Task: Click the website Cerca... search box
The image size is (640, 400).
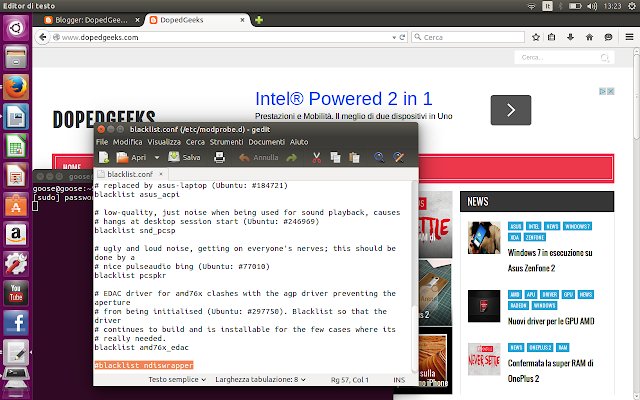Action: (564, 58)
